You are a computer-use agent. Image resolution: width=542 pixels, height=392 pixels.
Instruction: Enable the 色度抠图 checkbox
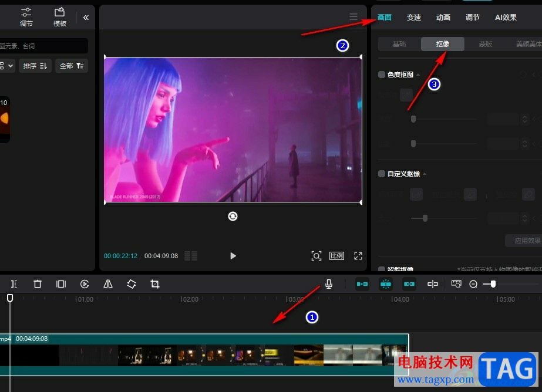coord(382,75)
